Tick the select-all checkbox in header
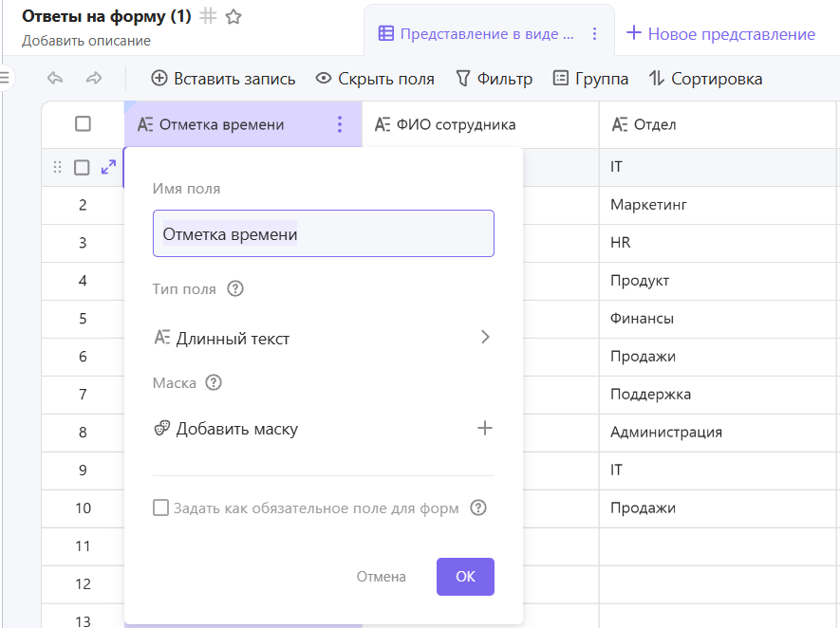This screenshot has height=628, width=840. [83, 123]
